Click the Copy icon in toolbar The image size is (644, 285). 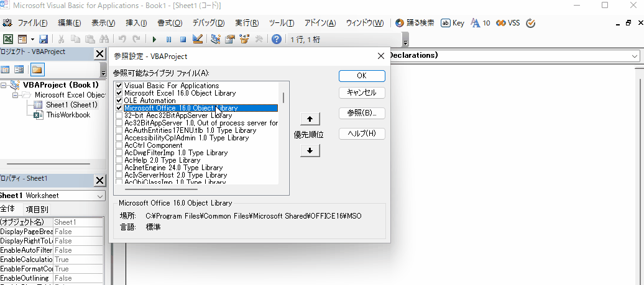pos(75,39)
